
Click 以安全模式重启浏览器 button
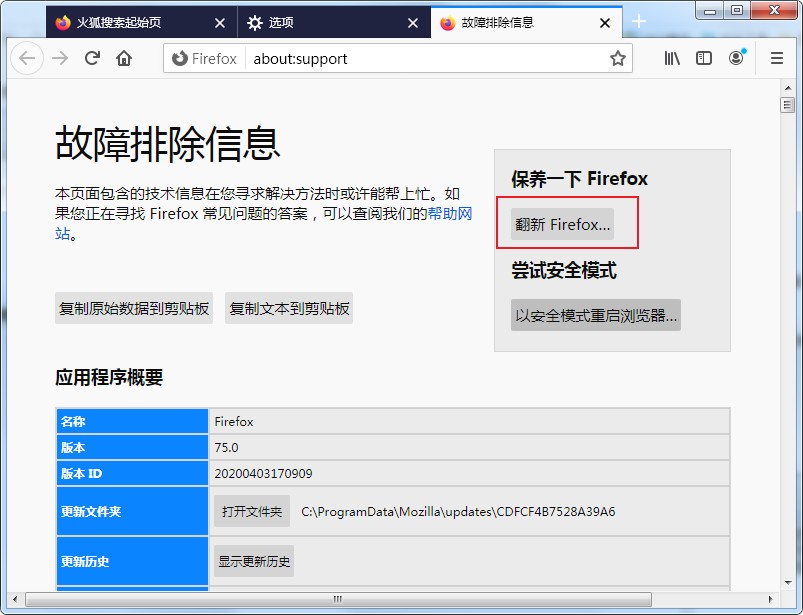[595, 314]
